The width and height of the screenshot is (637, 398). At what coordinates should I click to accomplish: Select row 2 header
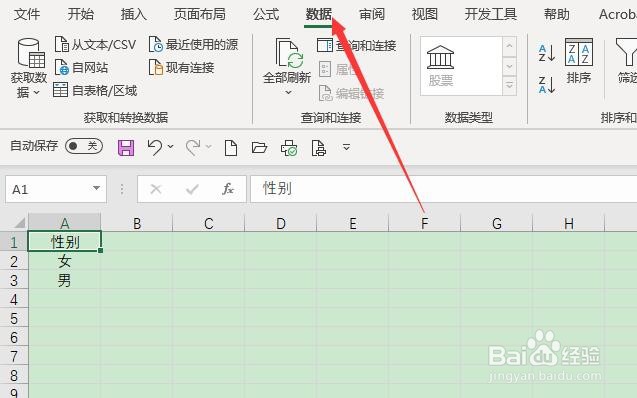point(14,262)
